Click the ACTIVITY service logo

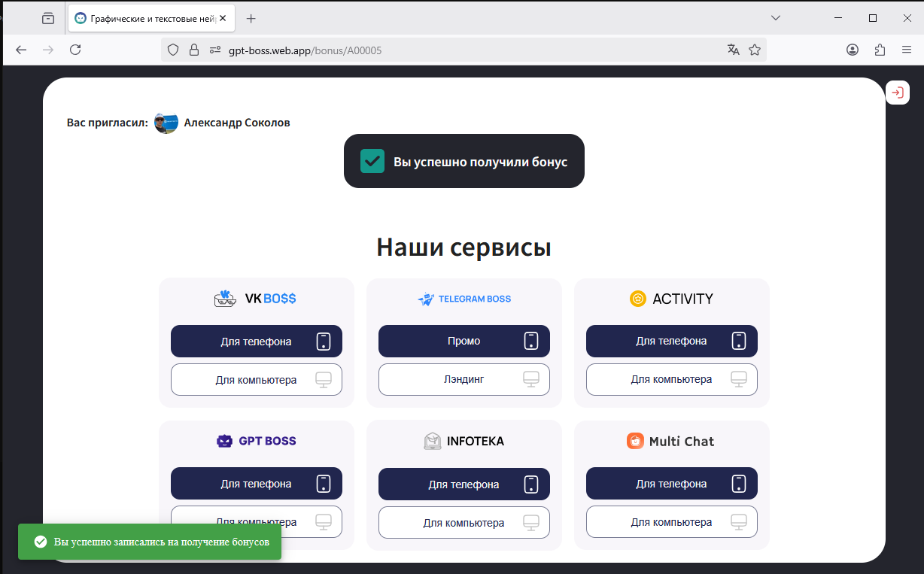(671, 299)
